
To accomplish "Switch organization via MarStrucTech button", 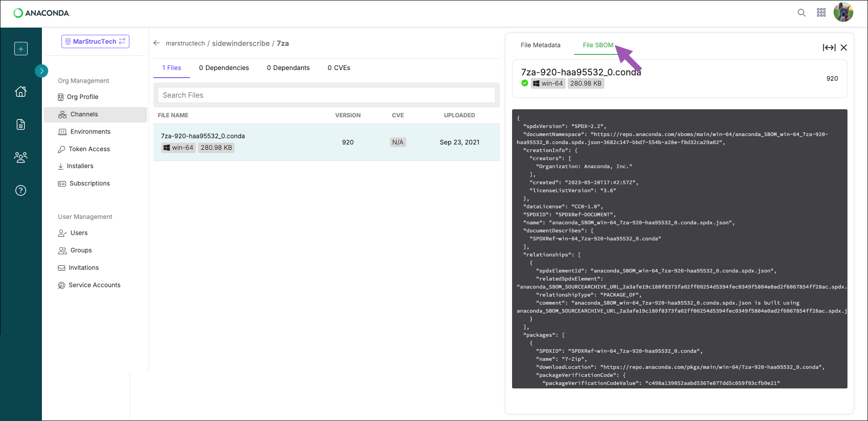I will 95,41.
